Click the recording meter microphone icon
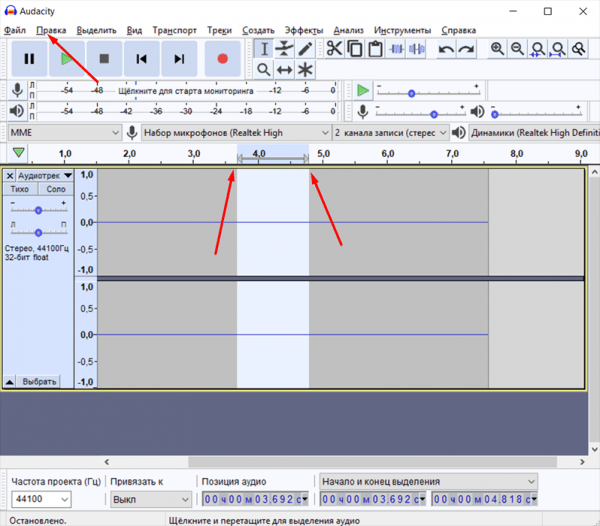 tap(17, 90)
